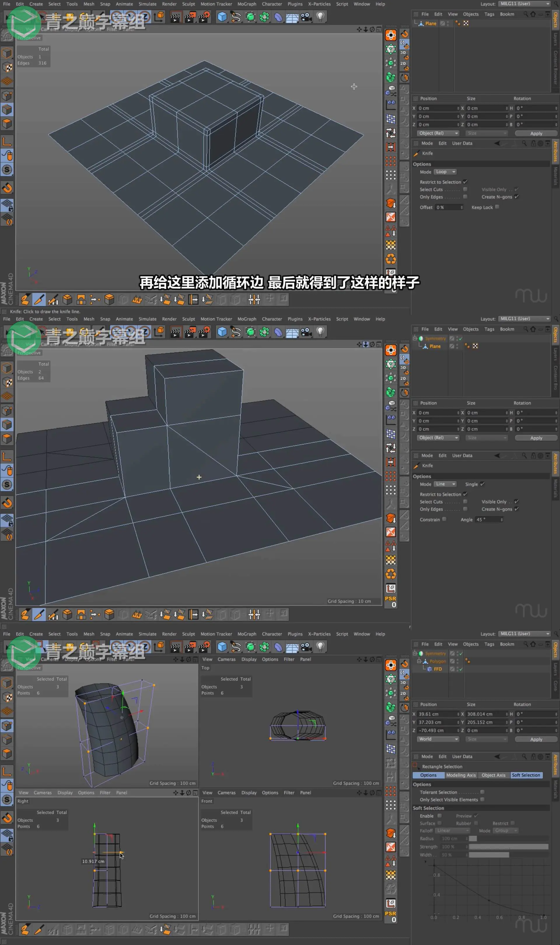Select the Polygon Pen tool in top window palette

(25, 300)
